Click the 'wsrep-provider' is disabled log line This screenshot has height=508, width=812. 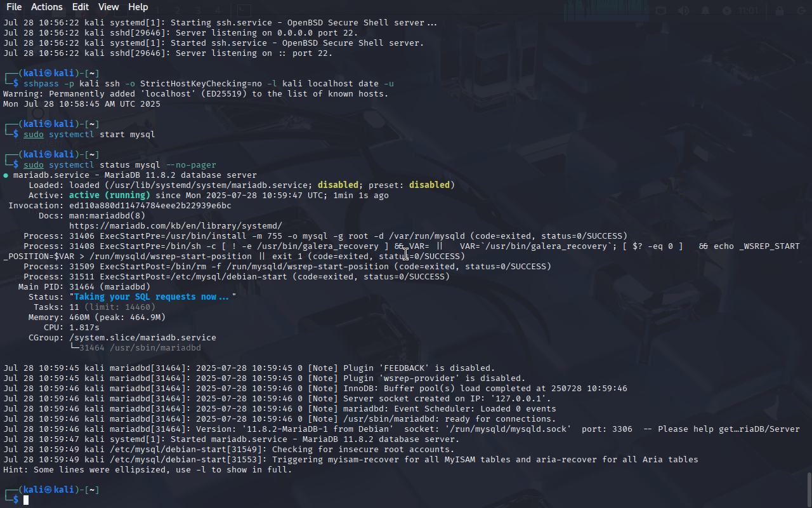coord(265,378)
